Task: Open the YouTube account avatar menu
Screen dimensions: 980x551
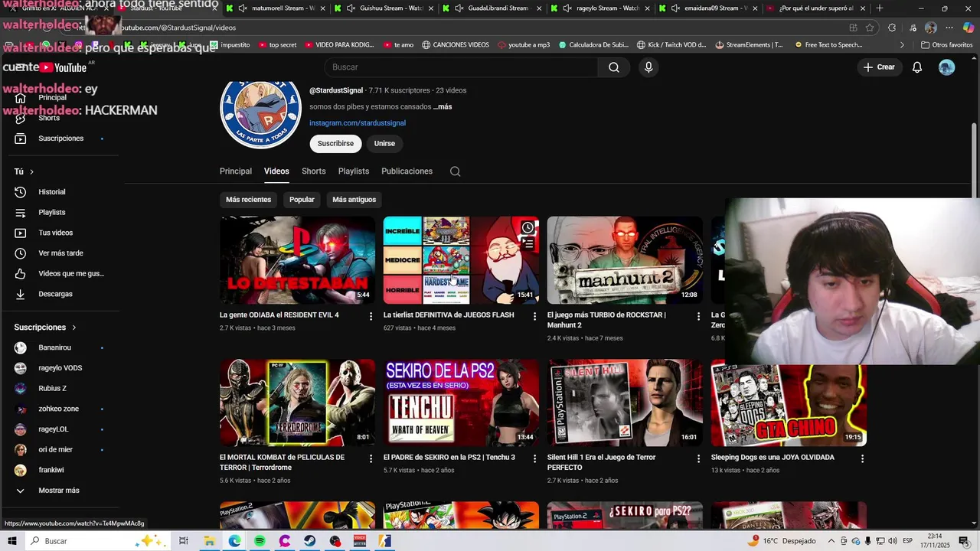Action: click(947, 67)
